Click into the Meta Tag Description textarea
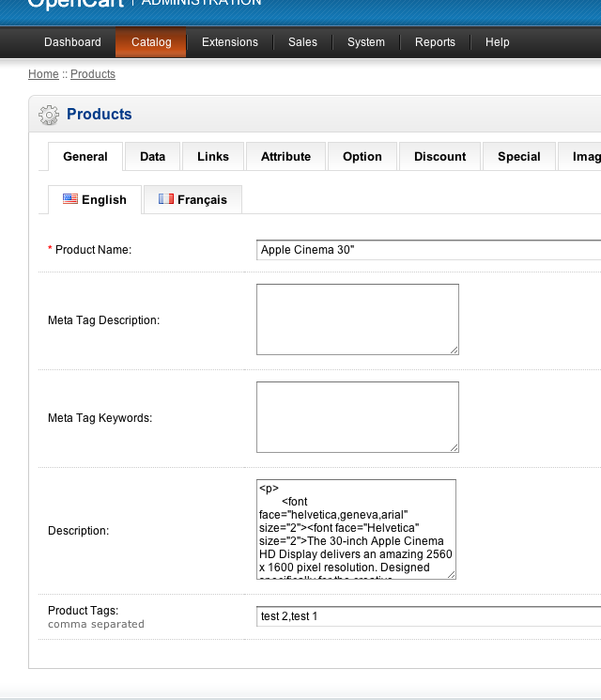 (x=358, y=319)
